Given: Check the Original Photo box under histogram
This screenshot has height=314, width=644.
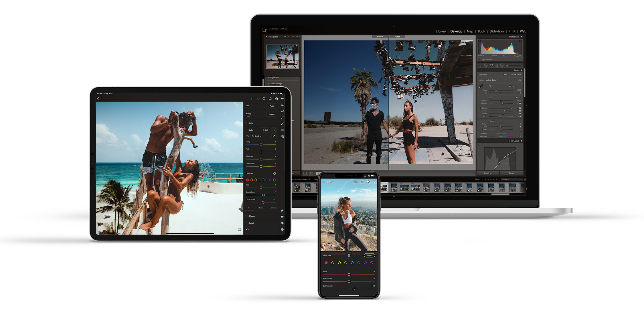Looking at the screenshot, I should pyautogui.click(x=479, y=60).
